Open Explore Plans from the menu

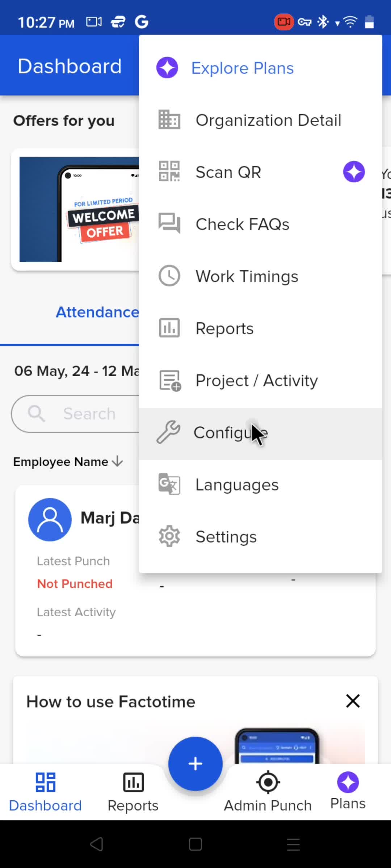261,68
